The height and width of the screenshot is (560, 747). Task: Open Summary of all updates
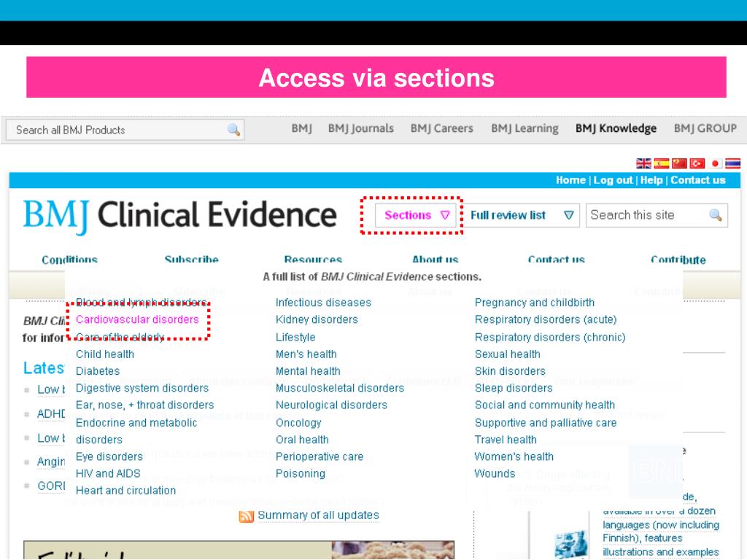pos(318,516)
